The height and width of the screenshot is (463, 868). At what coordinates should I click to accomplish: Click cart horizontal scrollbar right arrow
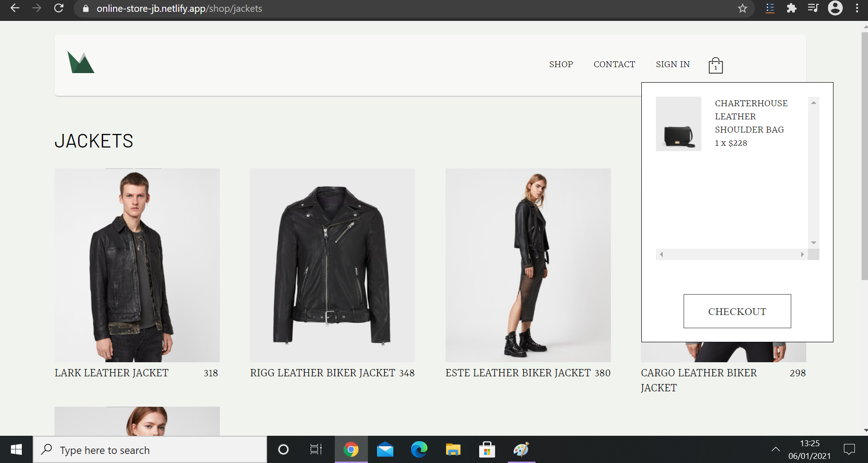point(802,254)
